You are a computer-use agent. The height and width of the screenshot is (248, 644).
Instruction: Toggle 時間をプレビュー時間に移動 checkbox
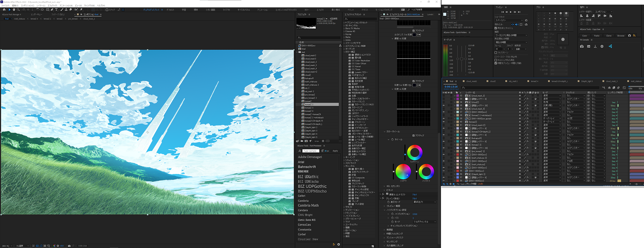pos(496,63)
